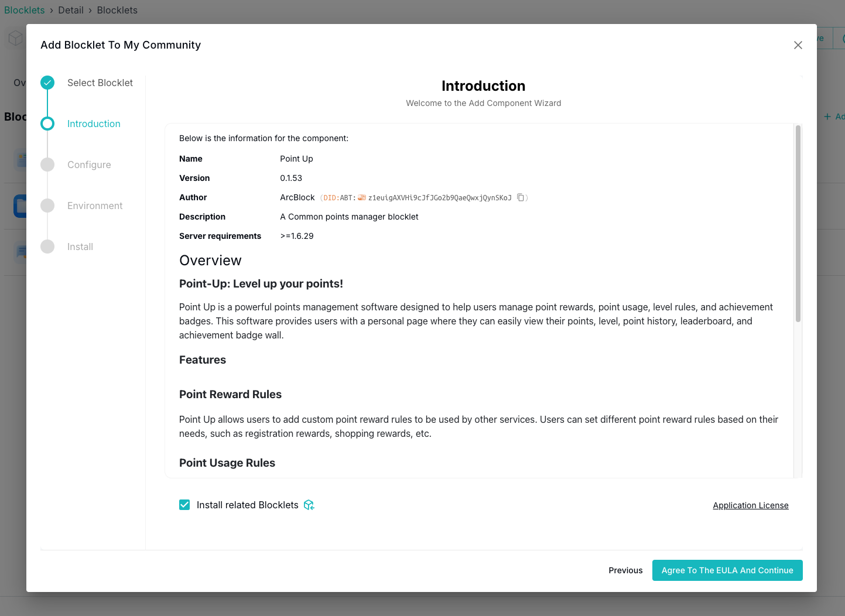This screenshot has width=845, height=616.
Task: Select the Environment step label
Action: [95, 206]
